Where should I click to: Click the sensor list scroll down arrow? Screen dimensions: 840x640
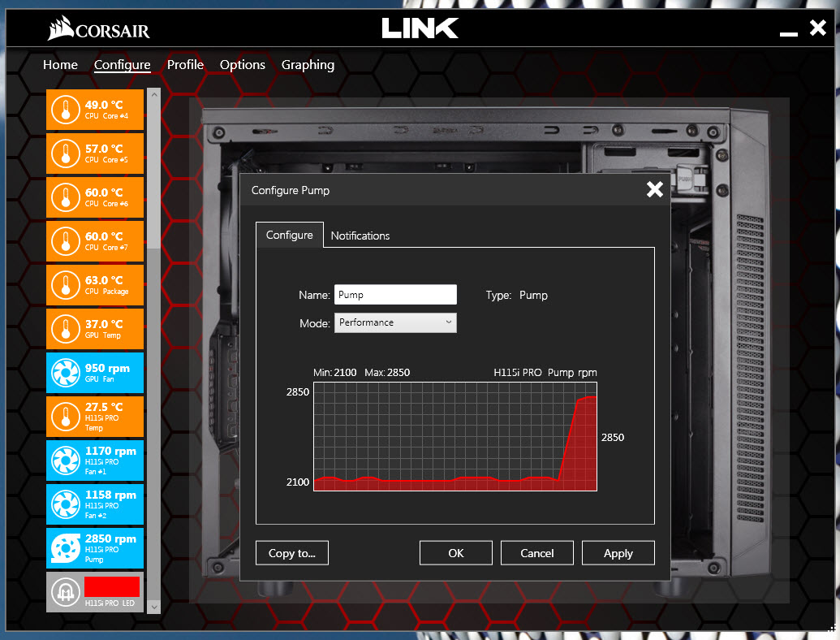(x=153, y=607)
